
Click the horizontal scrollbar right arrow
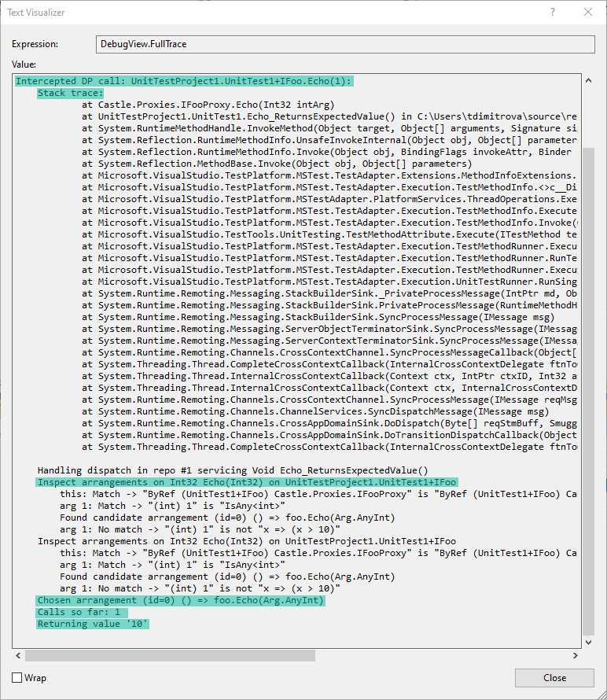coord(576,655)
